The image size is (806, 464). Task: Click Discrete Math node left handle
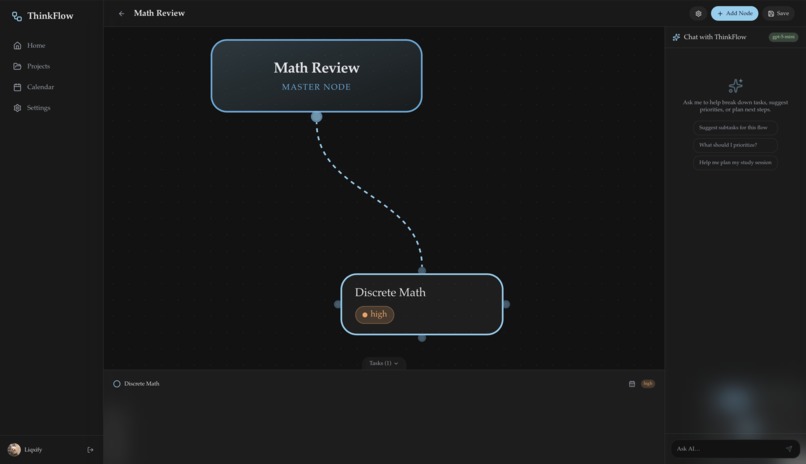tap(338, 304)
